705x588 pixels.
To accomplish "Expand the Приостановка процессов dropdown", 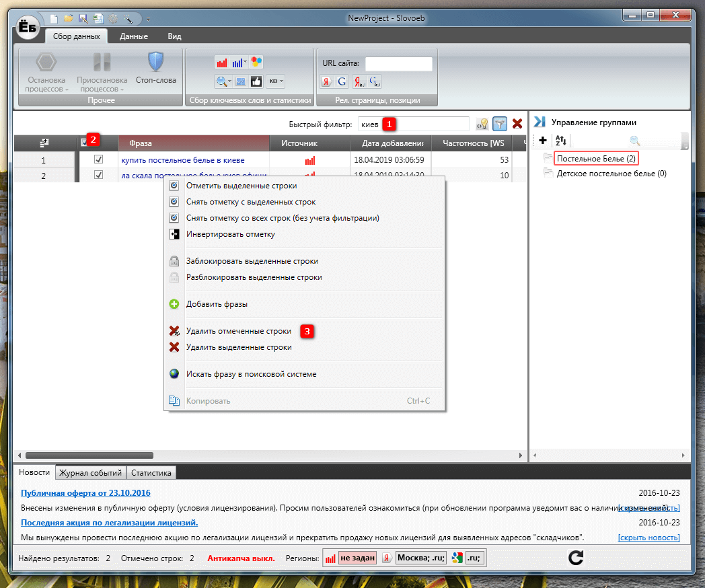I will click(x=122, y=89).
